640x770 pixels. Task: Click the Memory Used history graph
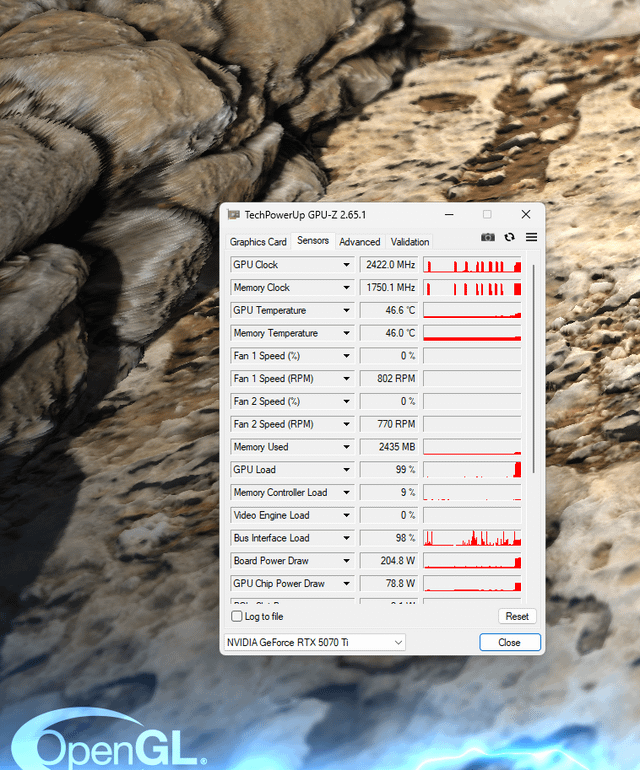click(472, 447)
